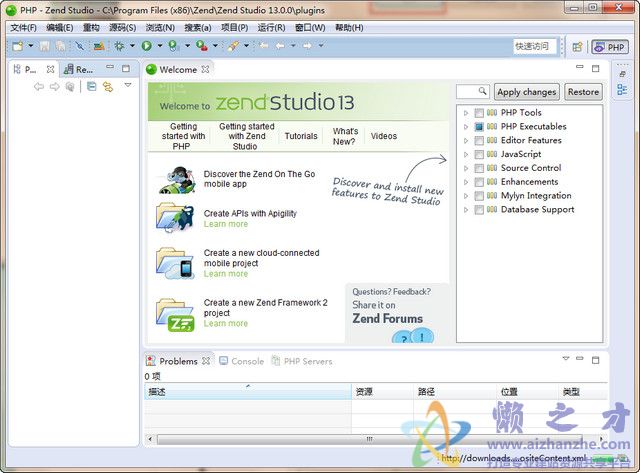Screen dimensions: 640x473
Task: Open the Videos welcome link
Action: pos(384,136)
